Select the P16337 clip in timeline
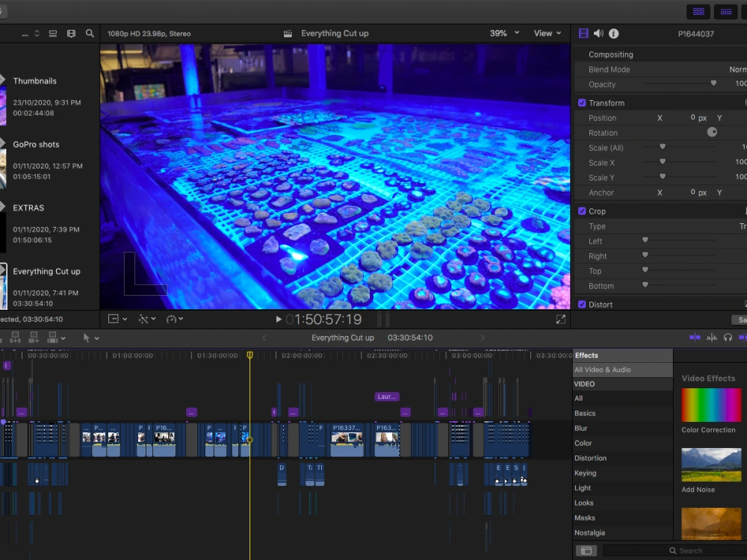Screen dimensions: 747x560 [347, 439]
